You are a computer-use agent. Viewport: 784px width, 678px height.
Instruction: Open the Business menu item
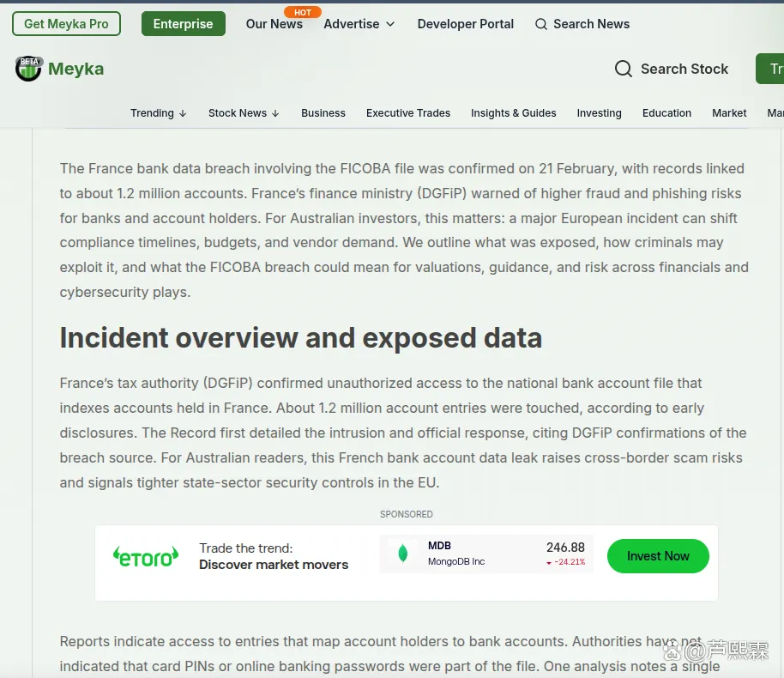[323, 113]
